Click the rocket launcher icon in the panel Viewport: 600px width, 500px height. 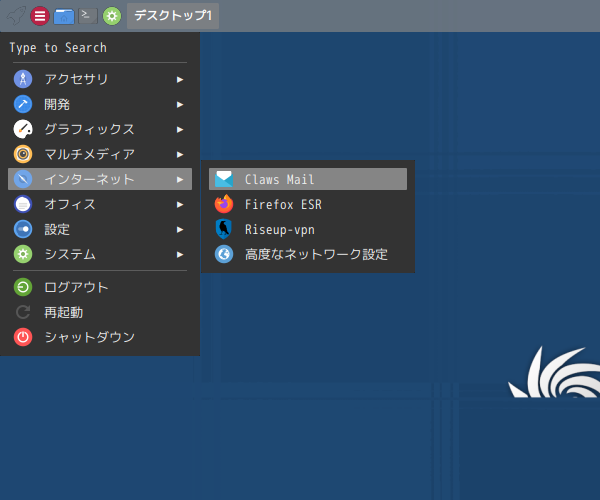pyautogui.click(x=16, y=16)
